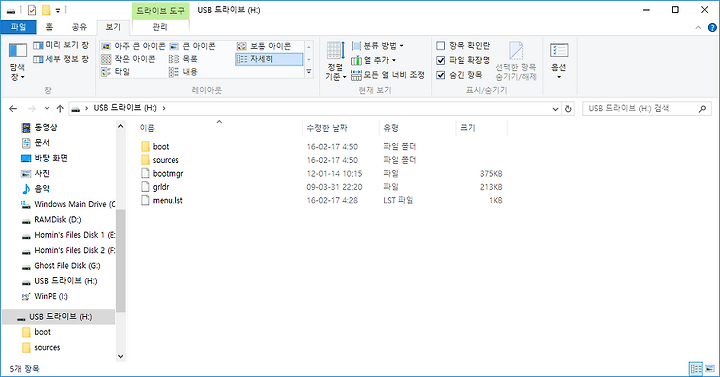The width and height of the screenshot is (720, 377).
Task: Open quick access toolbar customize dropdown
Action: click(57, 10)
